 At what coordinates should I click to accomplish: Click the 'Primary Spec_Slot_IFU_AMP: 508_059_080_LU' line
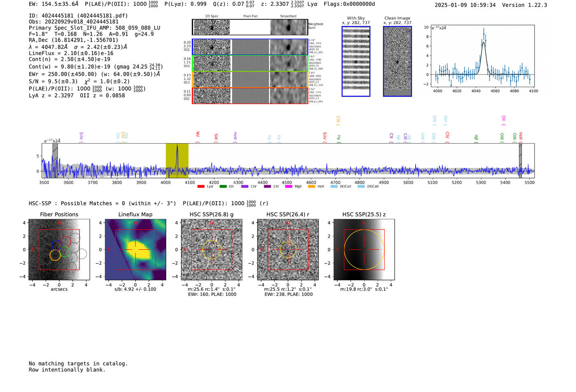point(95,28)
